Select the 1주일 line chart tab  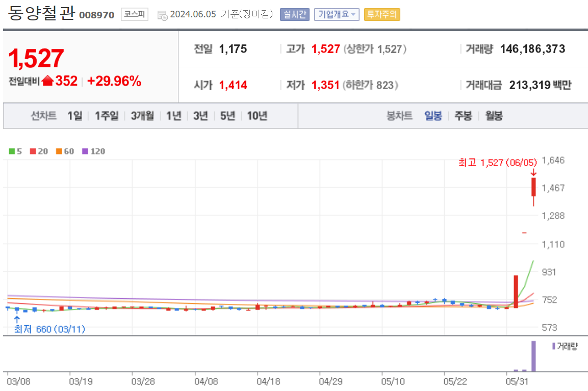pyautogui.click(x=107, y=116)
